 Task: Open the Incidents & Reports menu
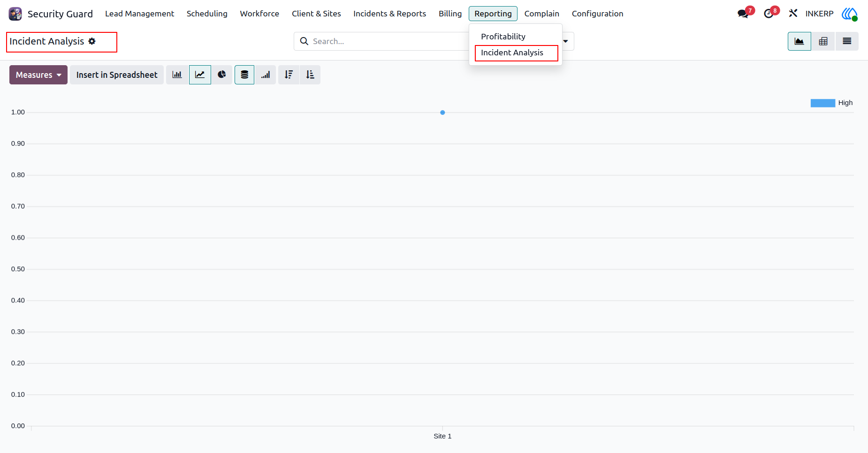click(x=389, y=14)
